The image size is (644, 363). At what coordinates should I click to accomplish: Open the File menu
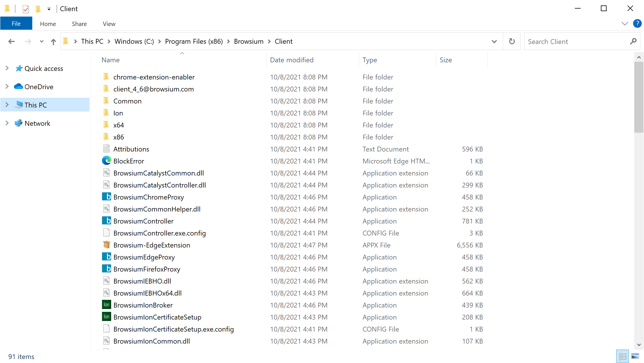click(x=16, y=23)
